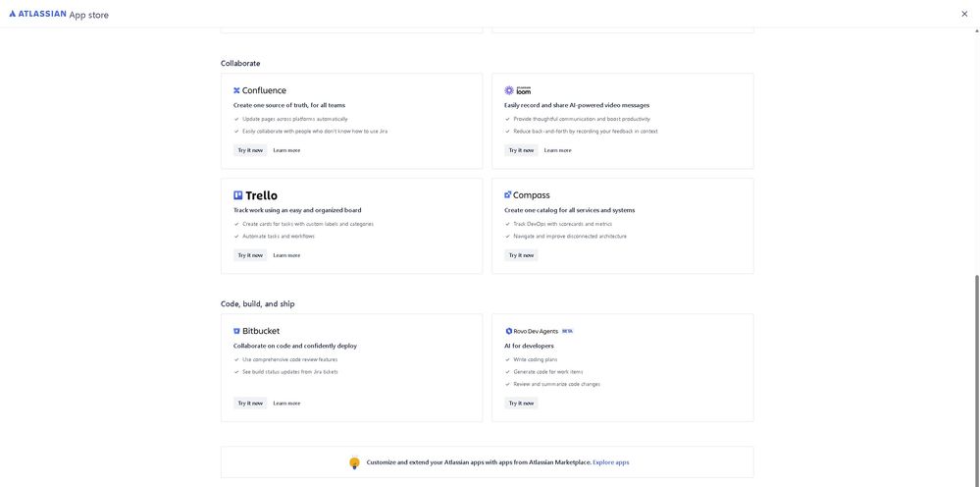Try Loom now

[521, 150]
